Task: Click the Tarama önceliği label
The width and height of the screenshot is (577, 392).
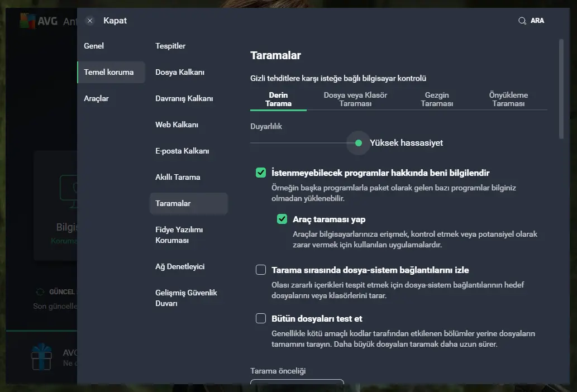Action: pyautogui.click(x=278, y=371)
